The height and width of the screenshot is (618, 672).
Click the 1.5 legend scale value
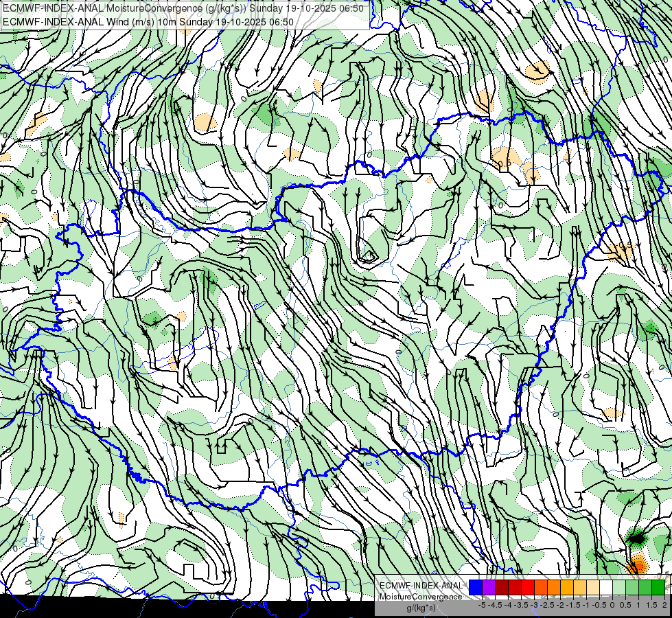pos(652,605)
